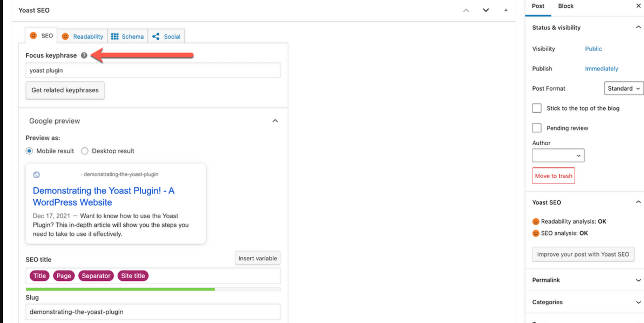
Task: Click the 'Readability analysis: OK' text
Action: [574, 222]
